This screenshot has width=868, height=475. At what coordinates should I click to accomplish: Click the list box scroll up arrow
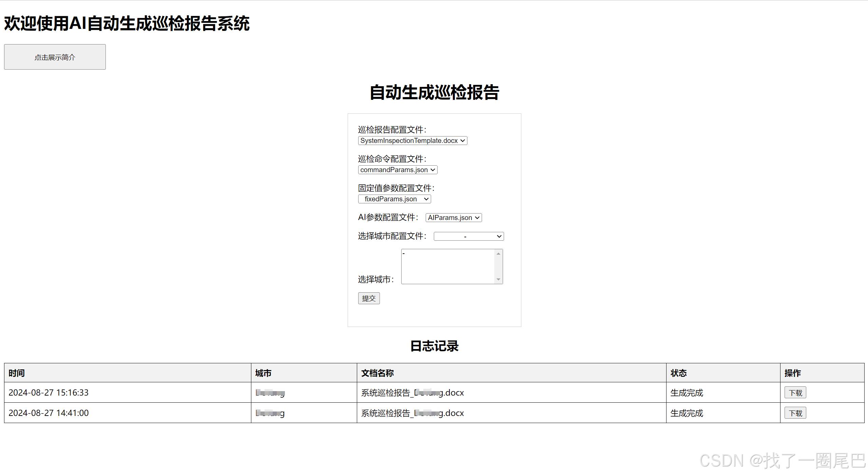pyautogui.click(x=498, y=254)
